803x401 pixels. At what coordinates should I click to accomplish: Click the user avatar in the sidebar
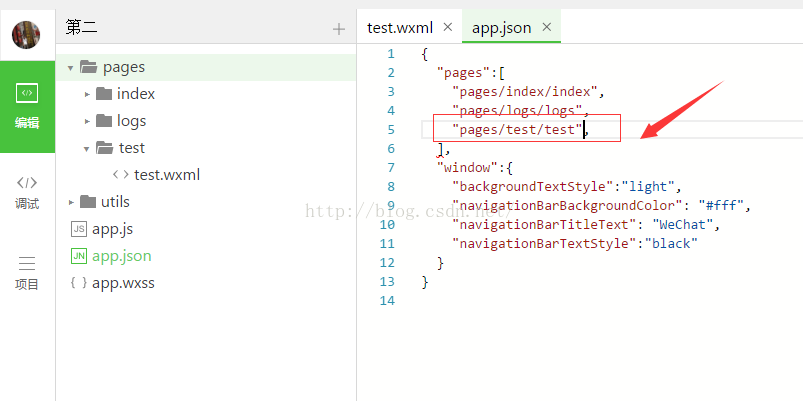[x=26, y=35]
